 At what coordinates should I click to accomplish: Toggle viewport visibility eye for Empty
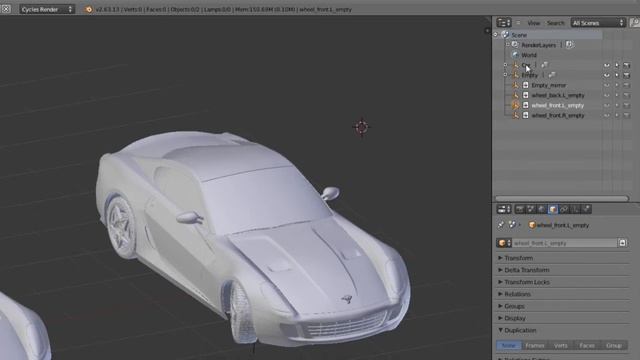tap(607, 75)
